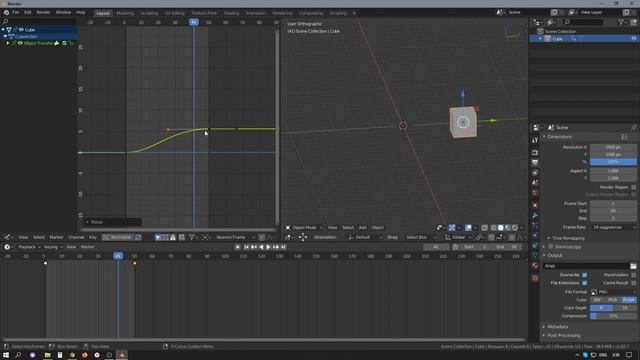This screenshot has width=640, height=360.
Task: Uncheck the File Extensions checkbox
Action: pos(584,283)
